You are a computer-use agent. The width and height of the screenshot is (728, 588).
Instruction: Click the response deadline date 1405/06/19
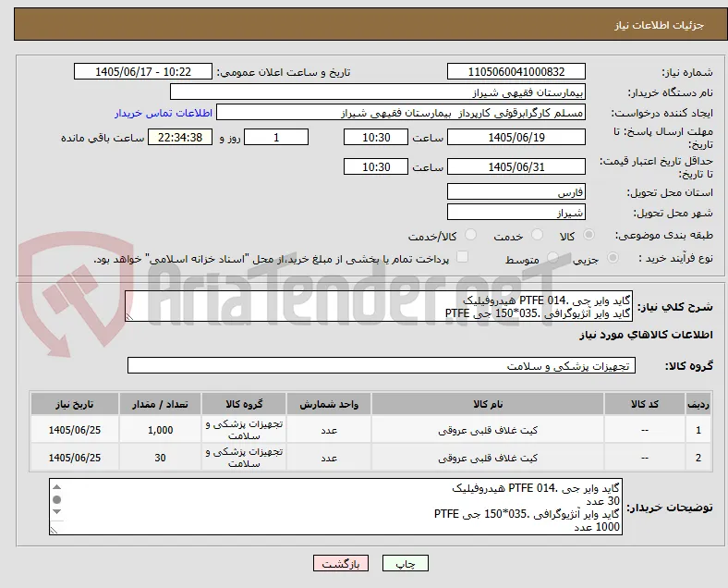click(x=516, y=137)
